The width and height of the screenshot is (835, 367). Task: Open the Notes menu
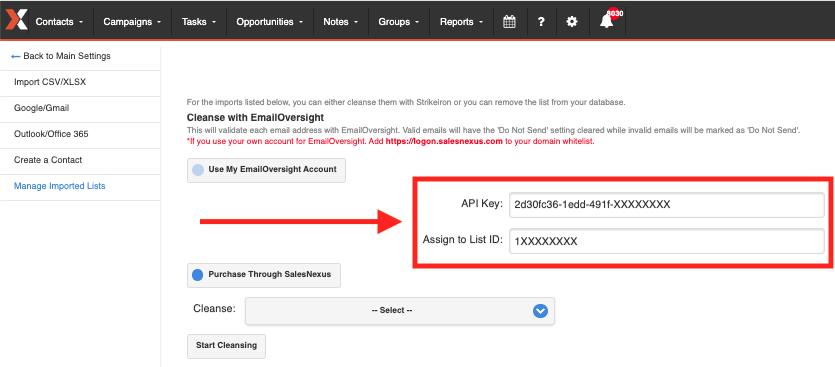pyautogui.click(x=340, y=22)
